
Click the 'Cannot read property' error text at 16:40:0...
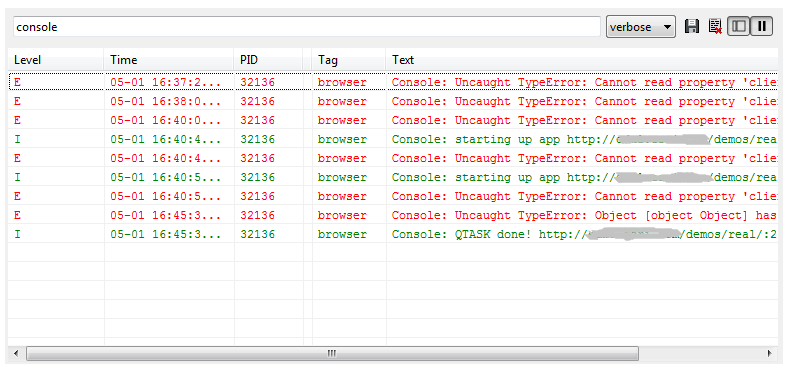(584, 120)
